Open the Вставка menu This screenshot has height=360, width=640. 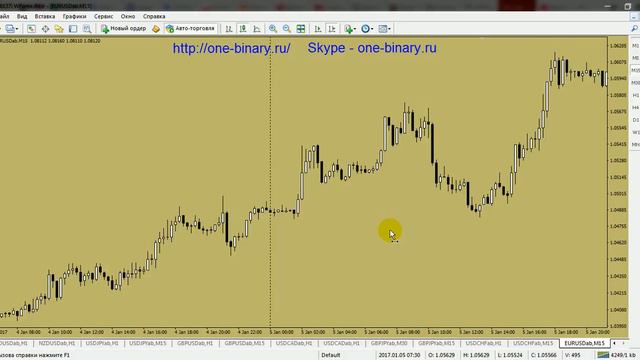point(45,16)
